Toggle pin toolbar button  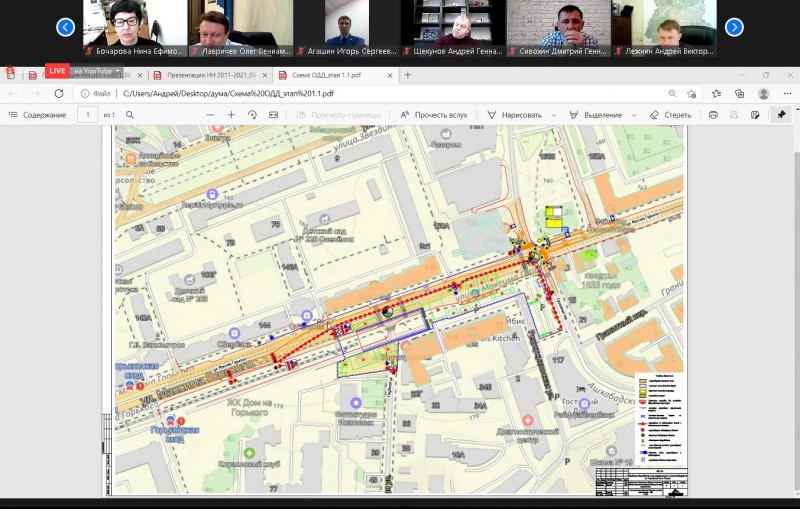[781, 115]
